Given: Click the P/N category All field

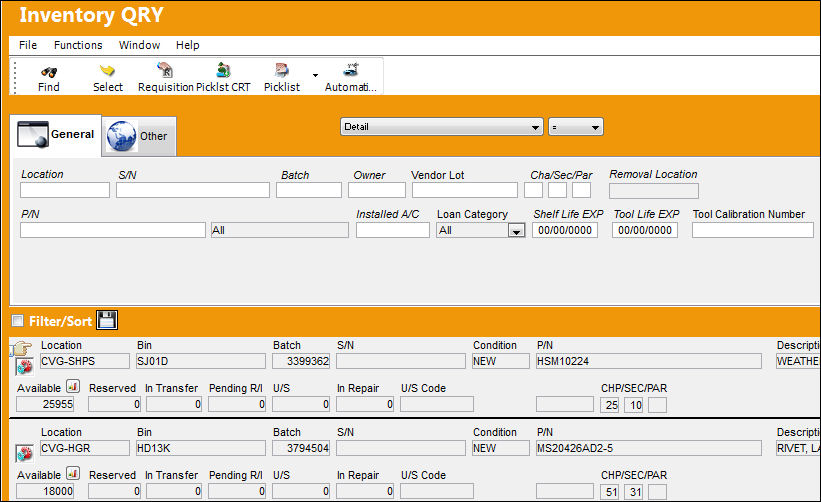Looking at the screenshot, I should point(280,230).
